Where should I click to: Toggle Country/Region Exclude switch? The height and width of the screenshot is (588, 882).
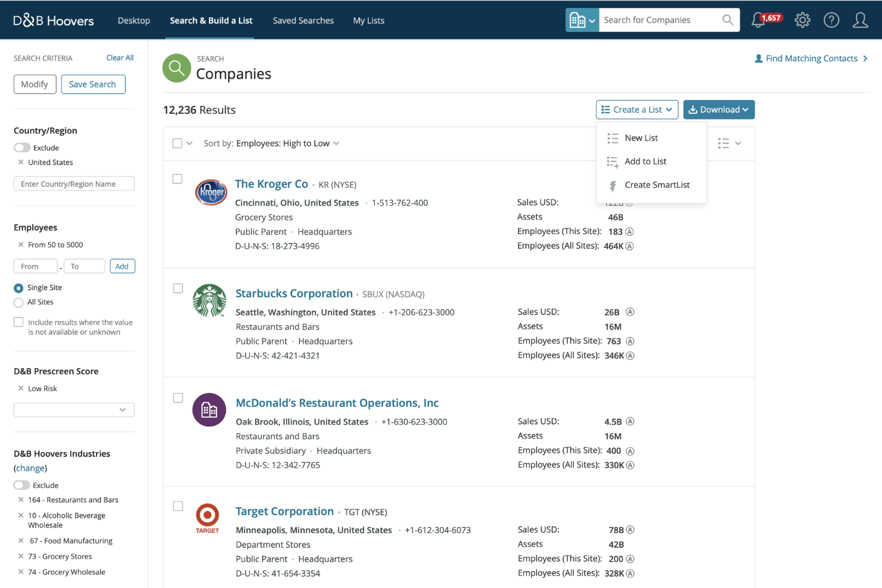[x=22, y=148]
